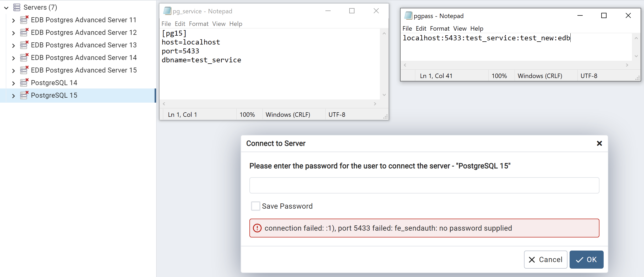The height and width of the screenshot is (277, 644).
Task: Enable the Save Password checkbox
Action: point(255,206)
